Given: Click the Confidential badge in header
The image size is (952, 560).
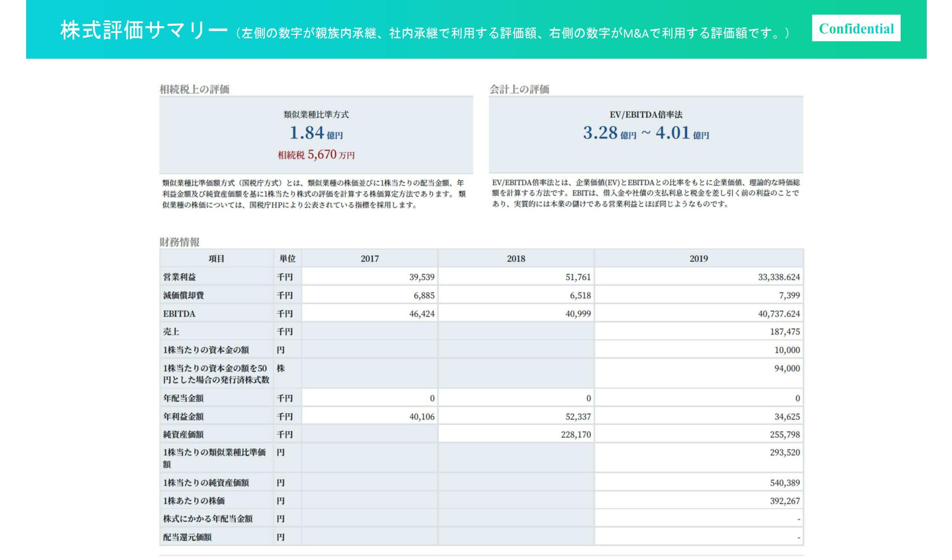Looking at the screenshot, I should [x=856, y=28].
